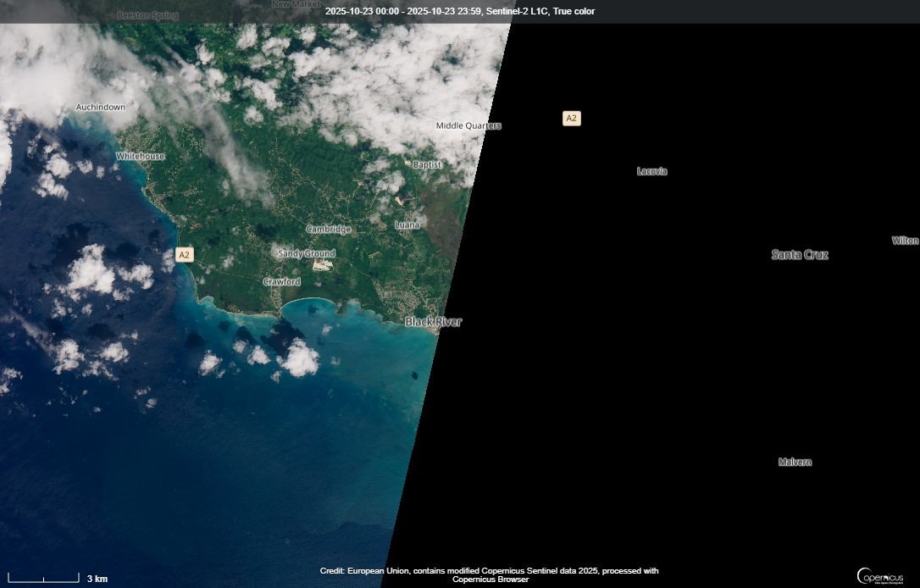Image resolution: width=920 pixels, height=588 pixels.
Task: Click the Middle Quarters label
Action: click(x=468, y=125)
